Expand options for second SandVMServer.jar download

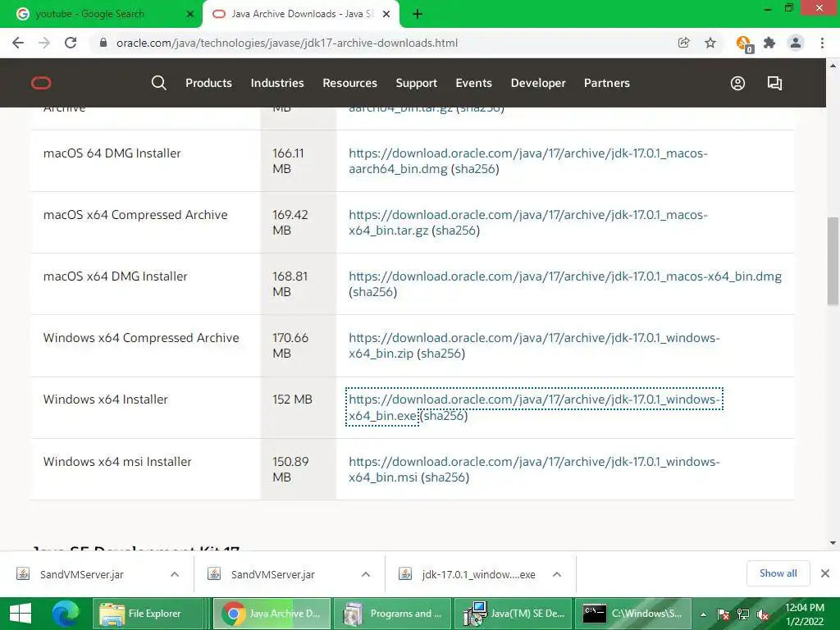coord(366,574)
